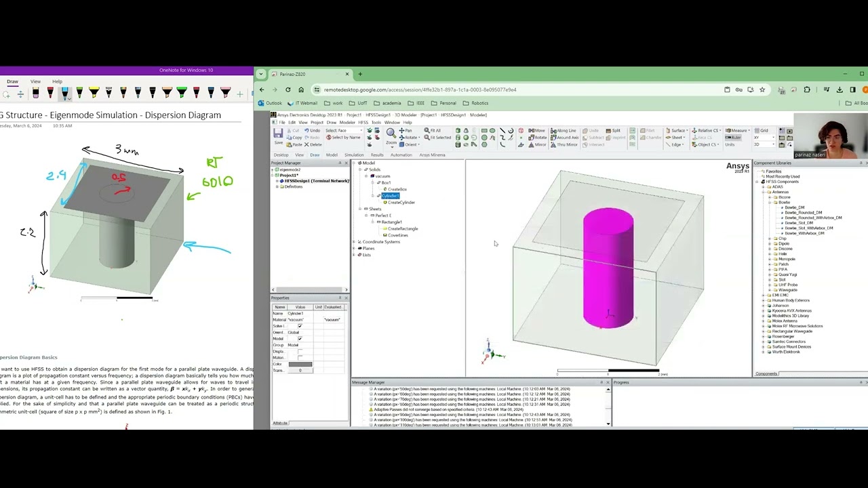The image size is (868, 488).
Task: Click the Mirror tool
Action: tap(537, 144)
